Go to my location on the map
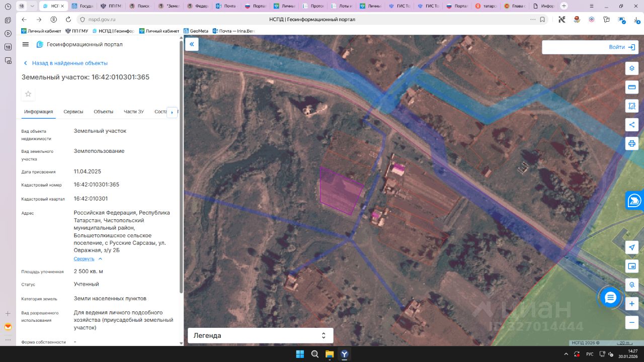644x362 pixels. point(632,247)
